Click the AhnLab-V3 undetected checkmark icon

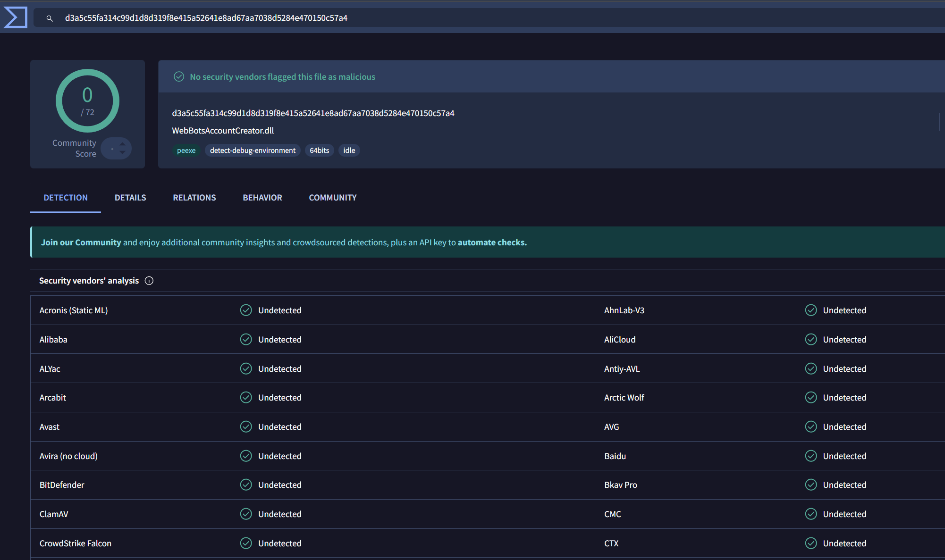(x=811, y=310)
